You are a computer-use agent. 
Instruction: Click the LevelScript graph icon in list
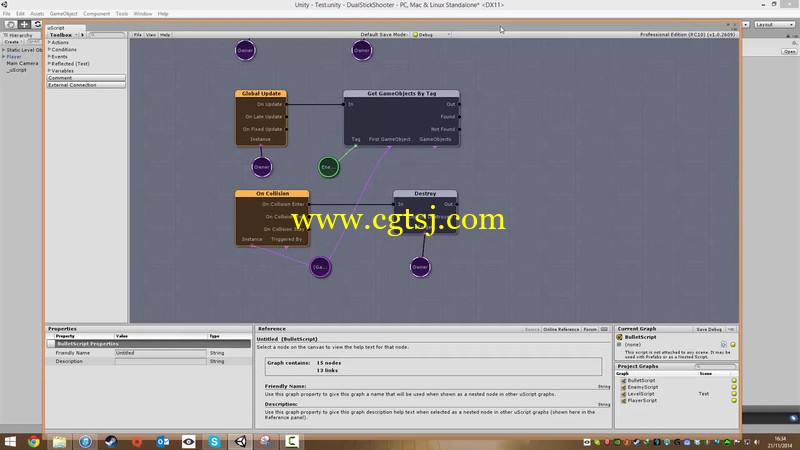(x=623, y=394)
